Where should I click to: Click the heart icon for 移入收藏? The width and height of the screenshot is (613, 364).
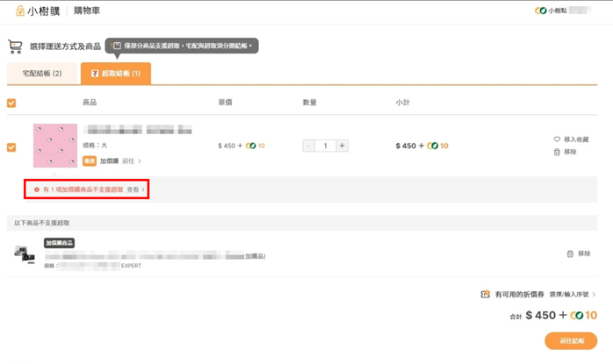tap(557, 139)
